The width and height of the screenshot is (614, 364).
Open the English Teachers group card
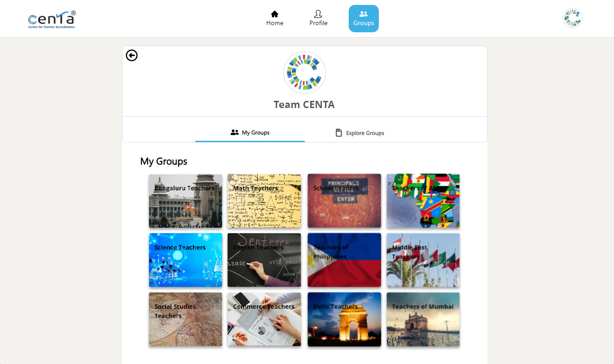pos(264,260)
